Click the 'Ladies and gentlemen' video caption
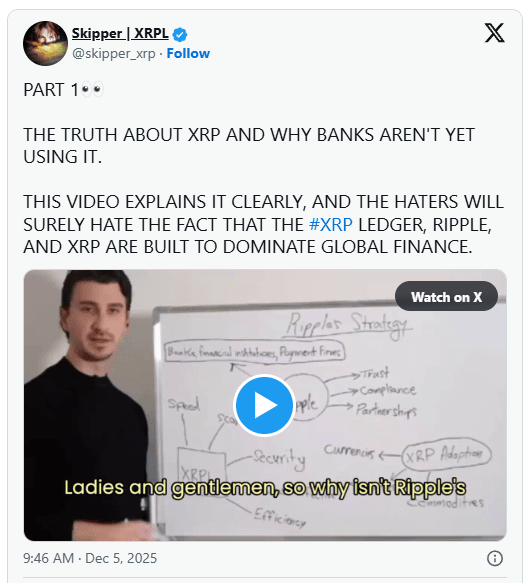This screenshot has width=528, height=583. (265, 487)
